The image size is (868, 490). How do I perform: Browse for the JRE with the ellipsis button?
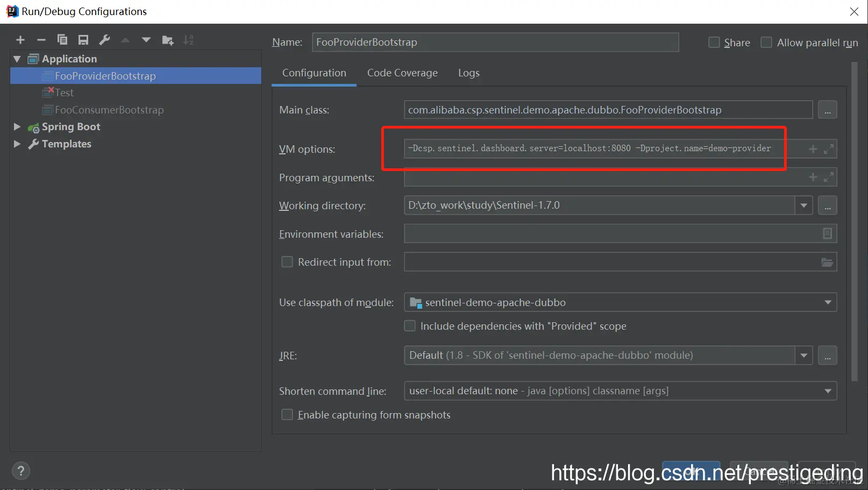coord(828,356)
